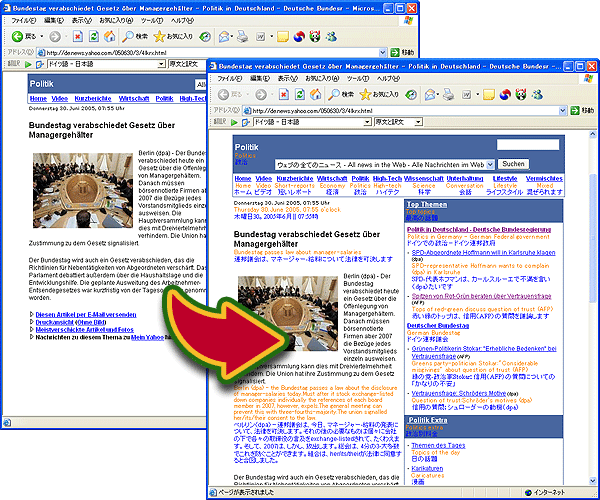
Task: Open Lifestyle link in front window
Action: coord(505,179)
